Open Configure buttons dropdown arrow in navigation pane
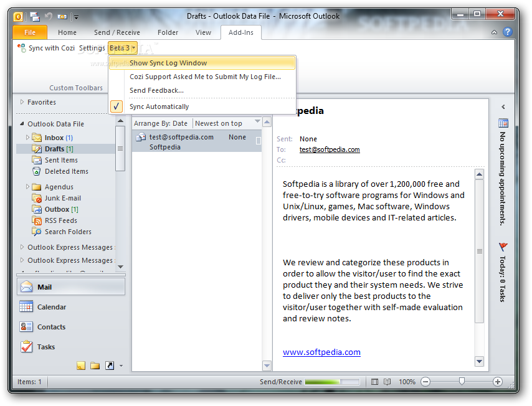532x406 pixels. [121, 366]
